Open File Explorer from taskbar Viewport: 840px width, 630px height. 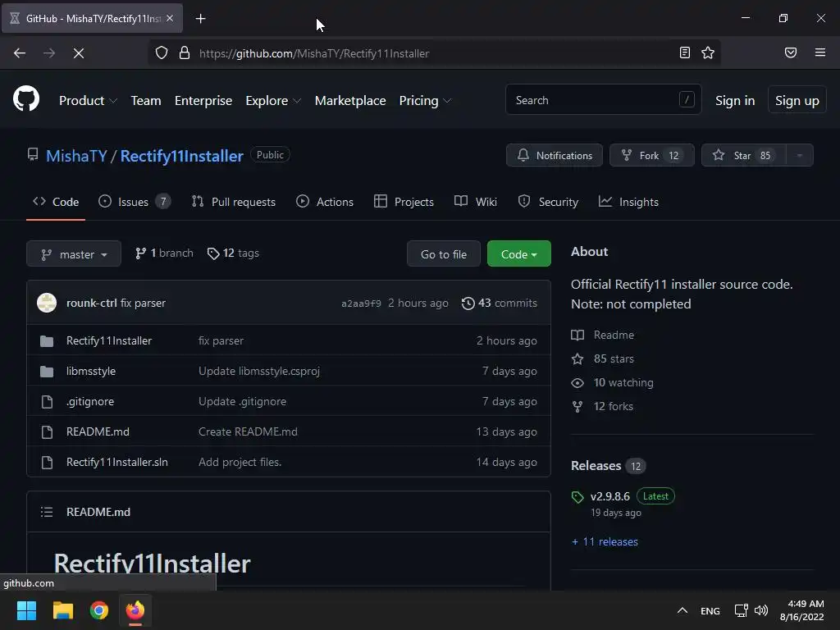tap(62, 610)
